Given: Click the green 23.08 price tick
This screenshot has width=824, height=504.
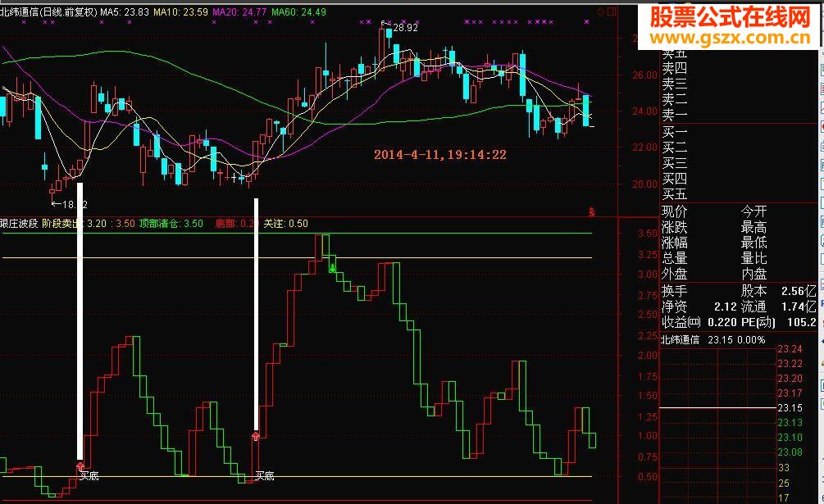Looking at the screenshot, I should coord(790,452).
